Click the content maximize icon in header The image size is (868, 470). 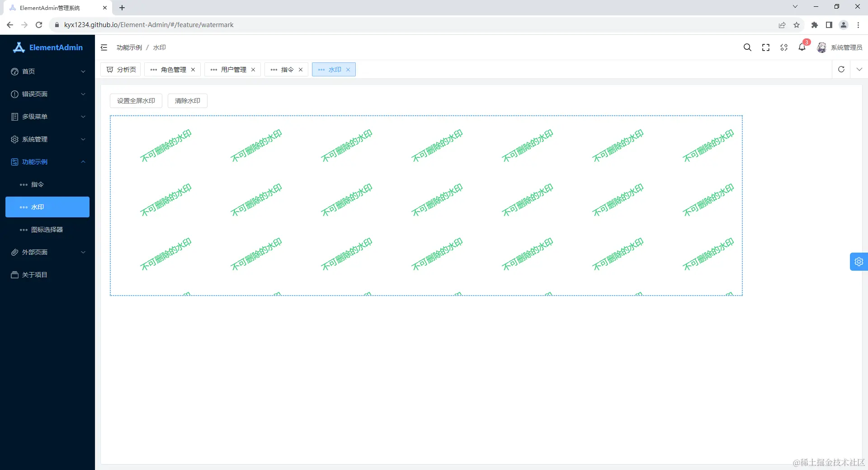tap(784, 47)
